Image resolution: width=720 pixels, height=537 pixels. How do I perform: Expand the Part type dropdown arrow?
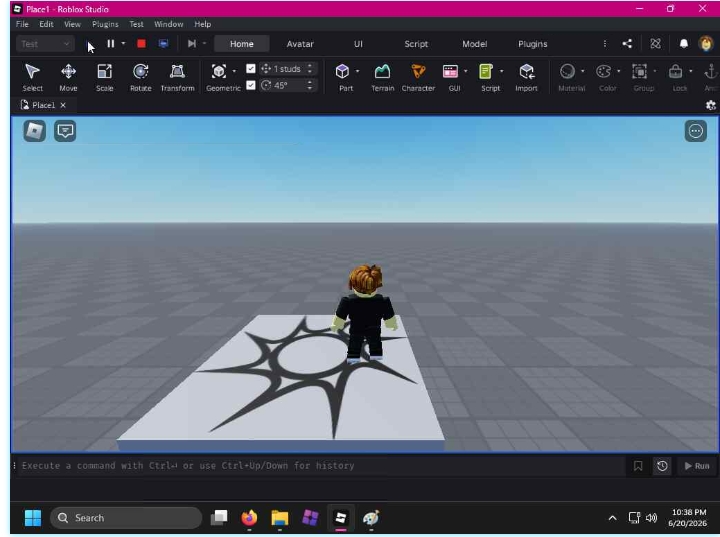point(357,71)
